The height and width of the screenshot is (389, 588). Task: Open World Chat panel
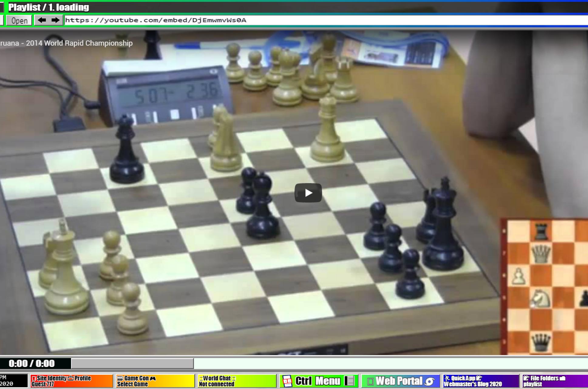(237, 381)
